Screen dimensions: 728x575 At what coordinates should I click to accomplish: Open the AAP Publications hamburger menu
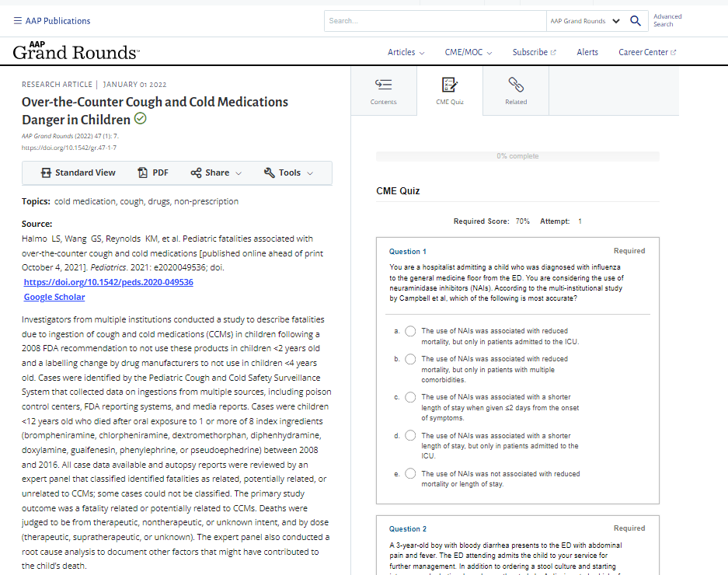18,21
